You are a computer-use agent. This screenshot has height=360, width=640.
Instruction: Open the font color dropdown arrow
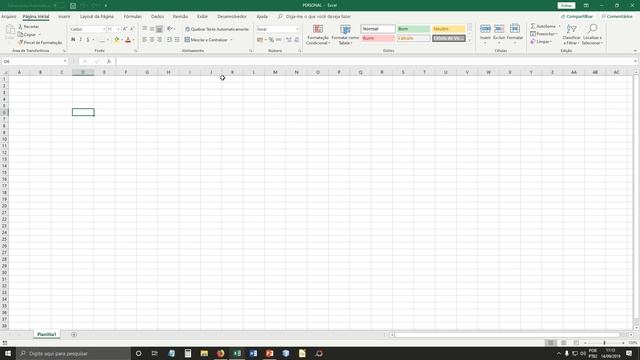click(x=133, y=40)
